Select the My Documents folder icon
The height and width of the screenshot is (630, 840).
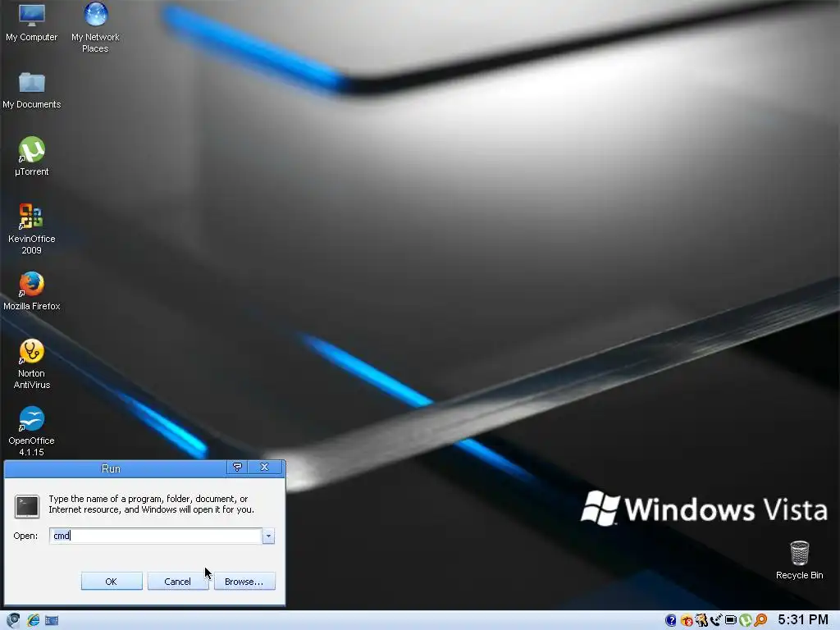coord(32,90)
